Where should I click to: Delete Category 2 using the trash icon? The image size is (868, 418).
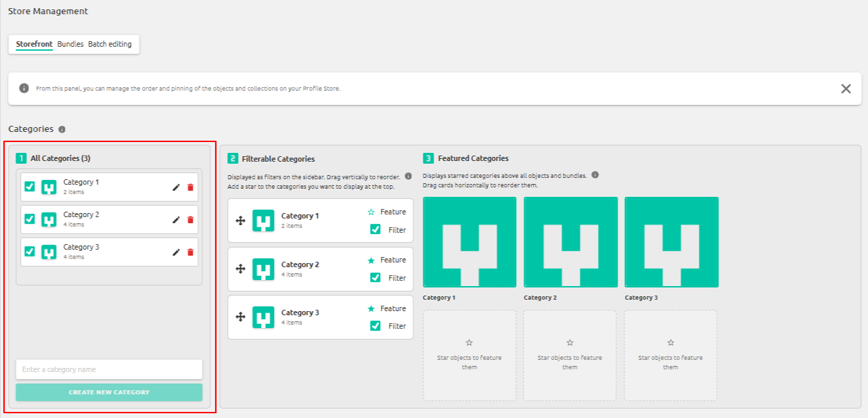point(190,220)
